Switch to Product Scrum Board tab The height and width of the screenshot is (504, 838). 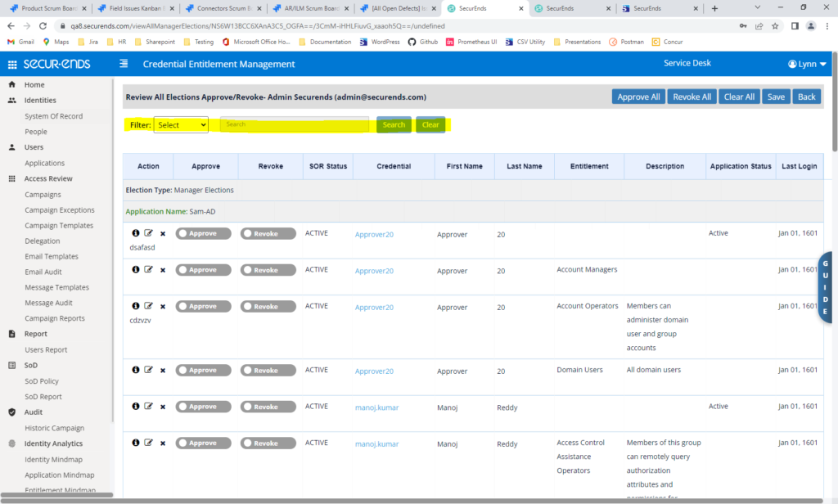coord(47,8)
